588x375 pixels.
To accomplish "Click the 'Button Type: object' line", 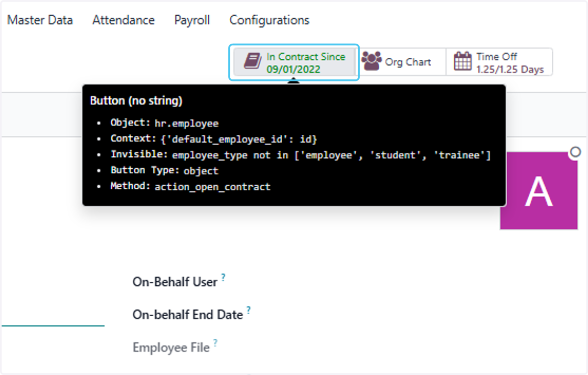I will (165, 171).
